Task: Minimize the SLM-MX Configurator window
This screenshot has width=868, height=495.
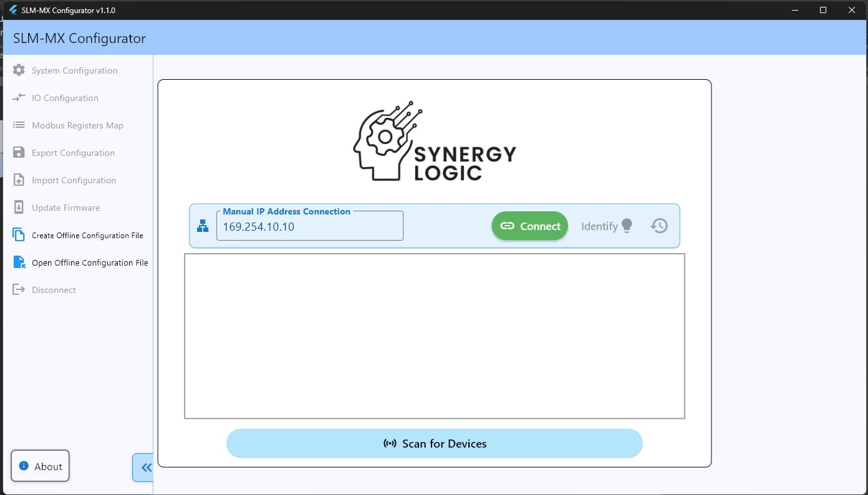Action: point(795,10)
